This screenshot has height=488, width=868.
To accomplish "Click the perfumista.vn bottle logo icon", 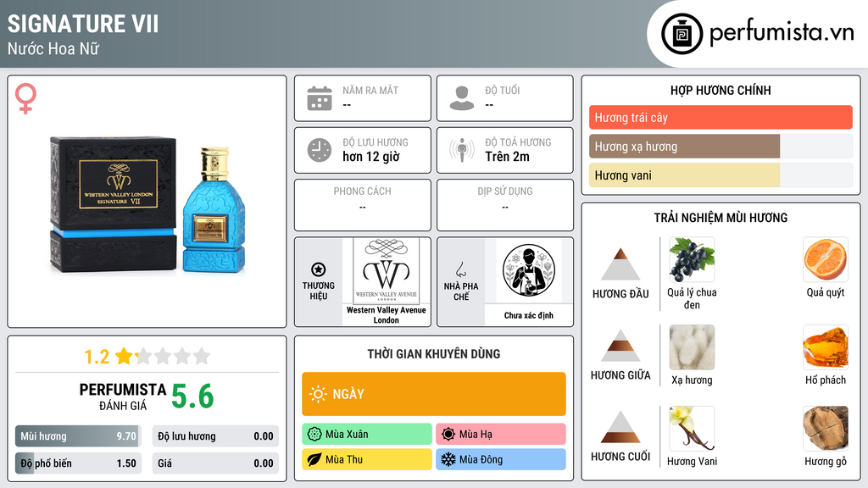I will click(x=682, y=34).
